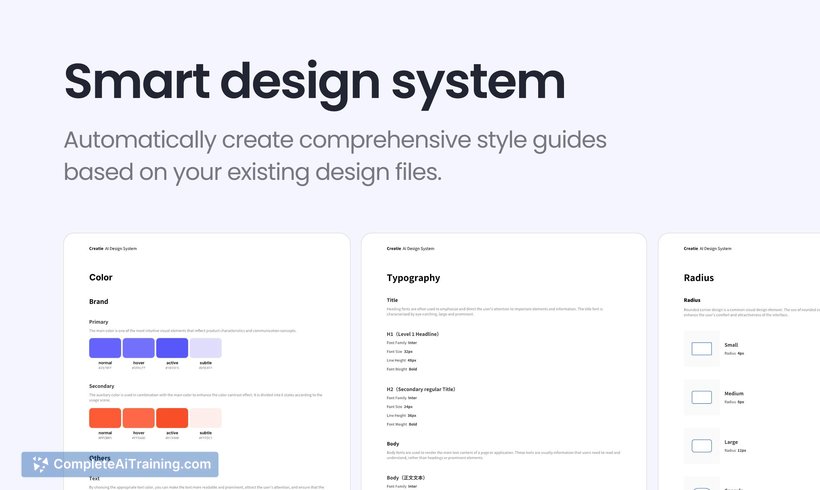Click the 'H1 (Level 1 Headline)' label
The width and height of the screenshot is (820, 490).
coord(413,334)
